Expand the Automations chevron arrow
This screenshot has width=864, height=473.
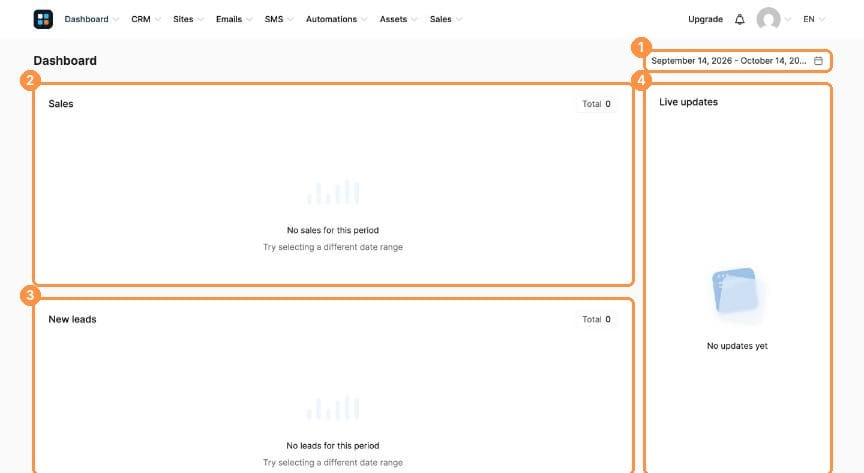pos(364,20)
